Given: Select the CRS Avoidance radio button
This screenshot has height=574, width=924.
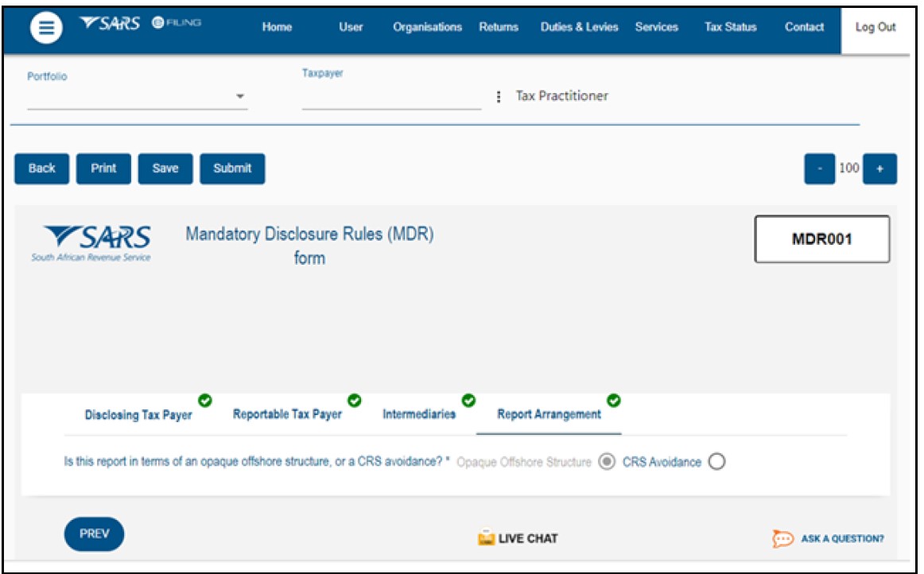Looking at the screenshot, I should tap(716, 461).
